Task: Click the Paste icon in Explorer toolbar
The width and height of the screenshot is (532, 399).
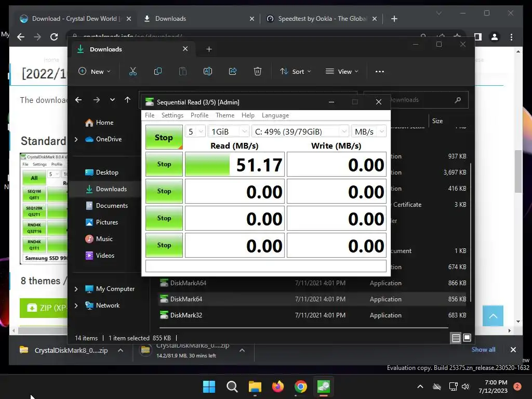Action: (182, 72)
